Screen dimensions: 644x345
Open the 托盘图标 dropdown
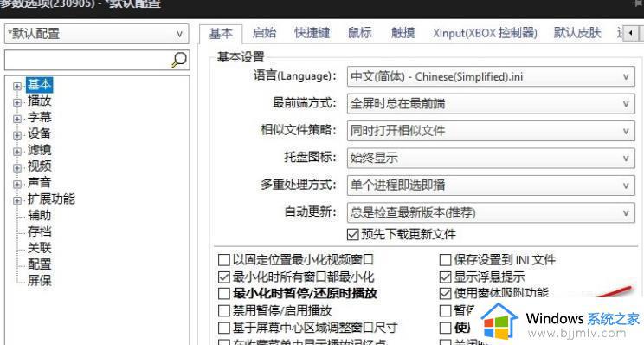coord(491,158)
